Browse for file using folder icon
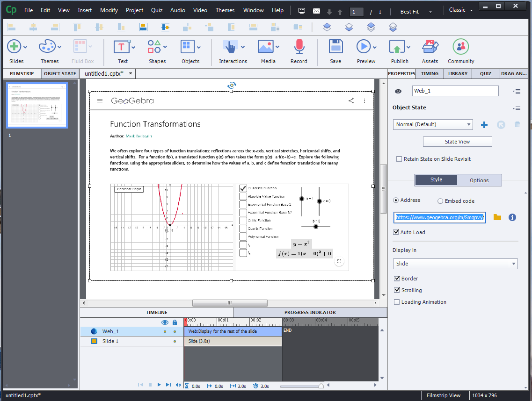Viewport: 532px width, 401px height. [497, 217]
